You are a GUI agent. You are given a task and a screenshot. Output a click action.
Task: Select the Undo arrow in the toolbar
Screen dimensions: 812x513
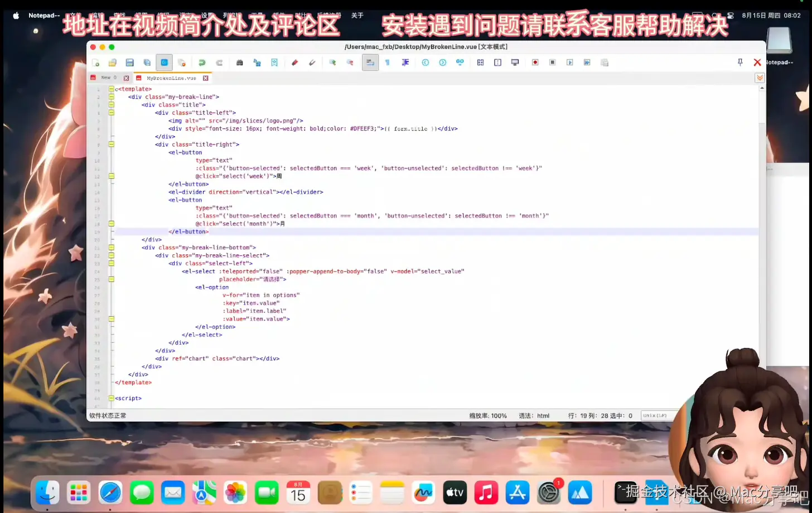click(x=202, y=62)
